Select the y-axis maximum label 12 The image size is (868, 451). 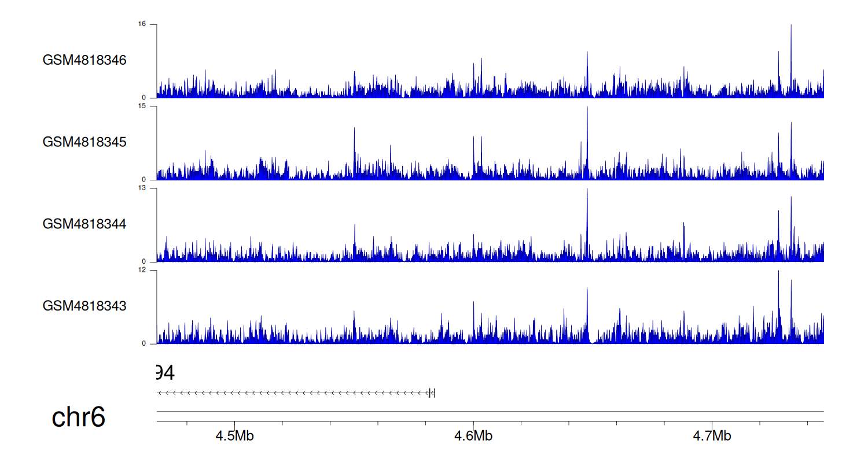(142, 270)
